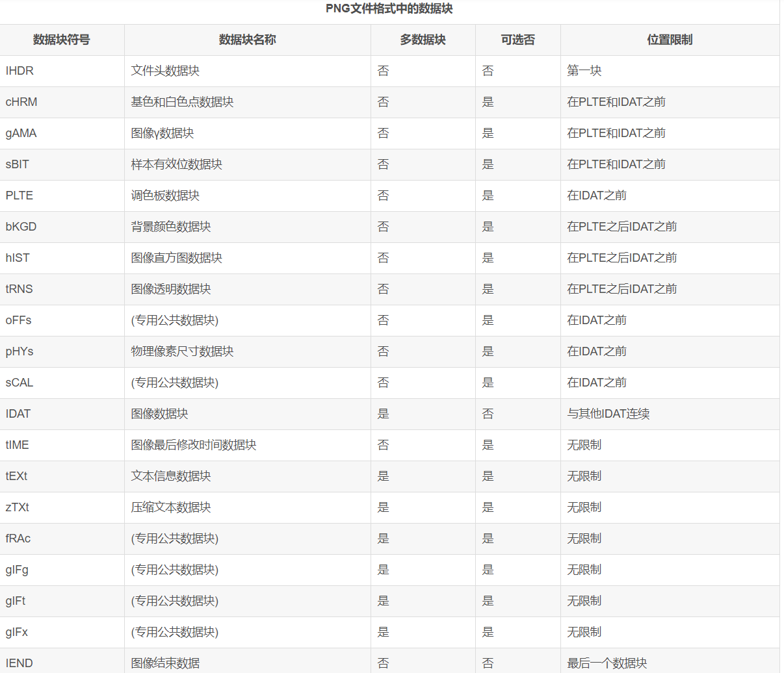Click the 数据块符号 column header
Viewport: 784px width, 673px height.
pyautogui.click(x=62, y=40)
